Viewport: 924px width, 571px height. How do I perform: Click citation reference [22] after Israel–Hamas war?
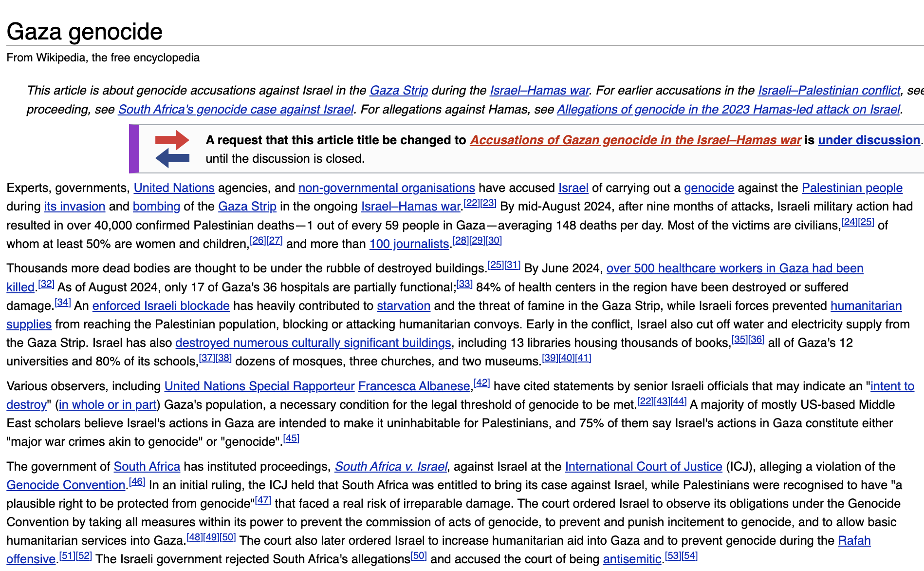[x=472, y=203]
